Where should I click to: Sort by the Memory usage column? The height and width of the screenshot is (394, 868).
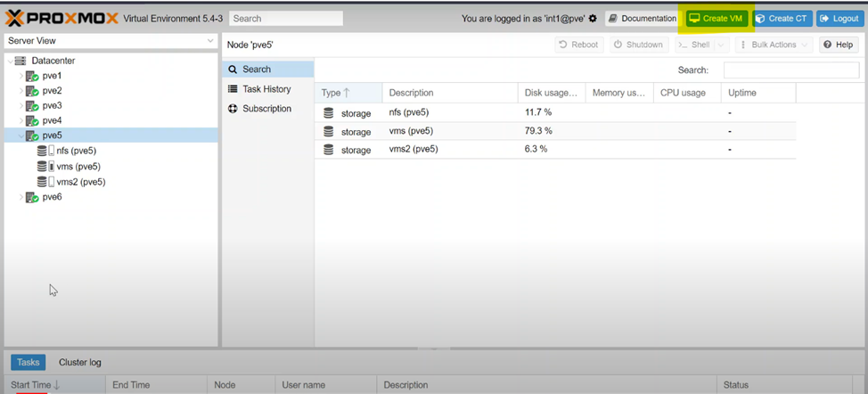[619, 93]
